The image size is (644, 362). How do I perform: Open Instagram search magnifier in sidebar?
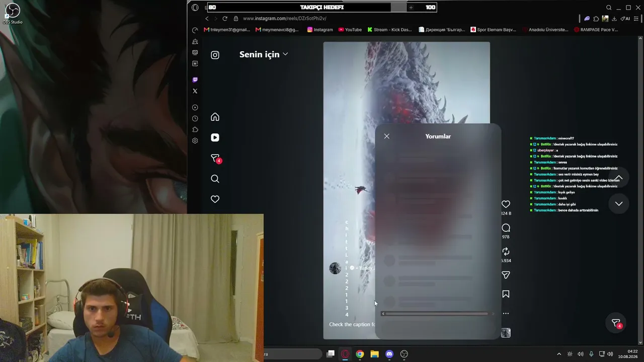pos(215,179)
